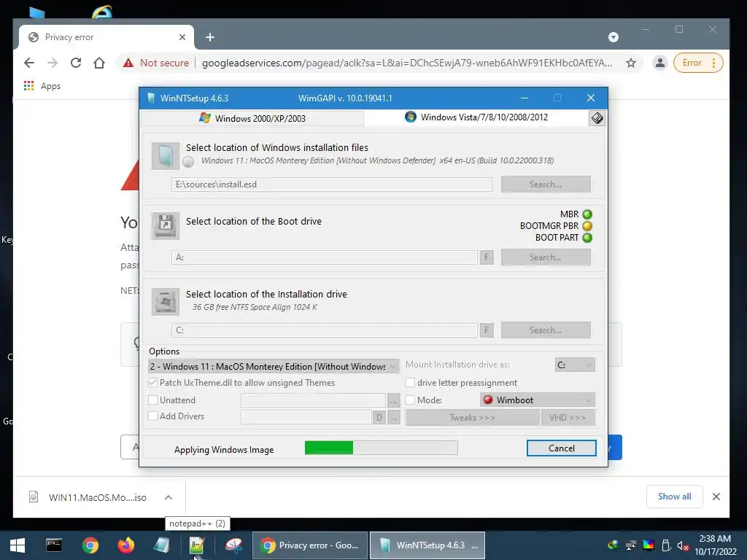This screenshot has width=747, height=560.
Task: Toggle Patch UxTheme.dll checkbox
Action: click(x=153, y=382)
